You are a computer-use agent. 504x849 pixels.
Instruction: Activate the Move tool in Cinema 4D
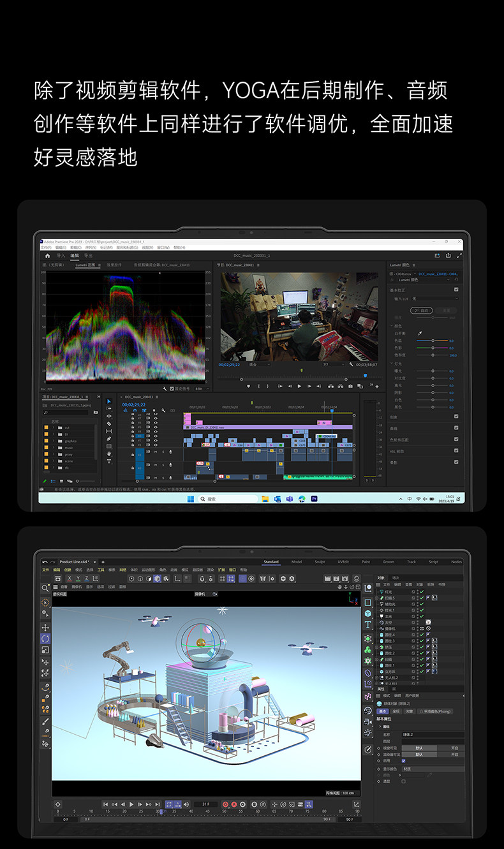(x=45, y=628)
